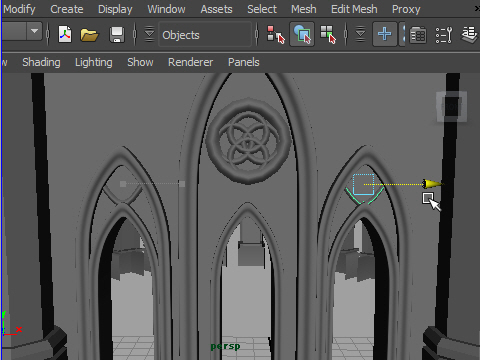Open the Create menu
Screen dimensions: 480x360
point(67,9)
